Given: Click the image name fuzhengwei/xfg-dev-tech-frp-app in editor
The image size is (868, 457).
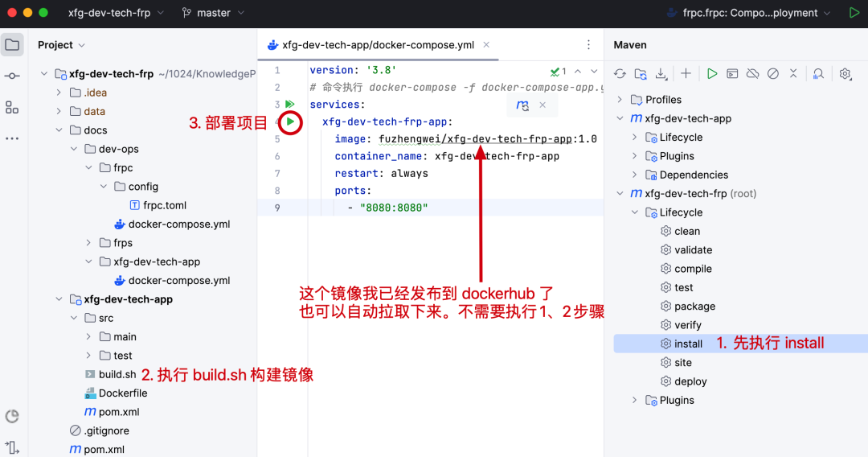Looking at the screenshot, I should (475, 139).
